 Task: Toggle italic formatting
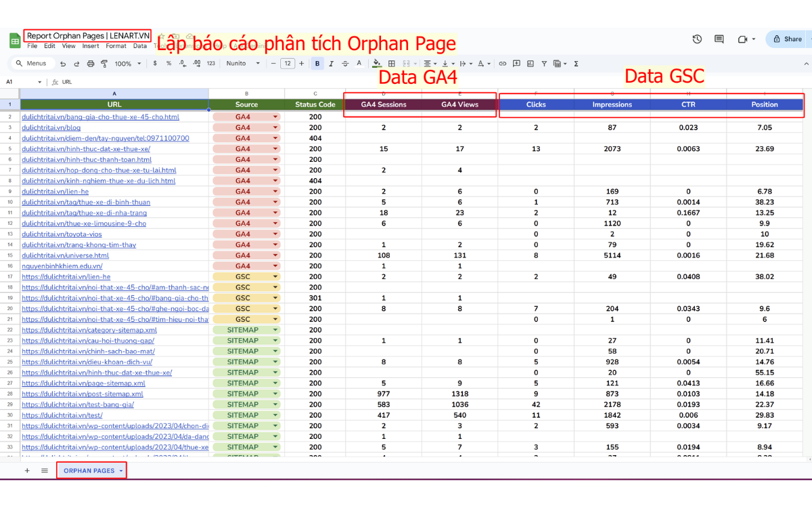330,63
